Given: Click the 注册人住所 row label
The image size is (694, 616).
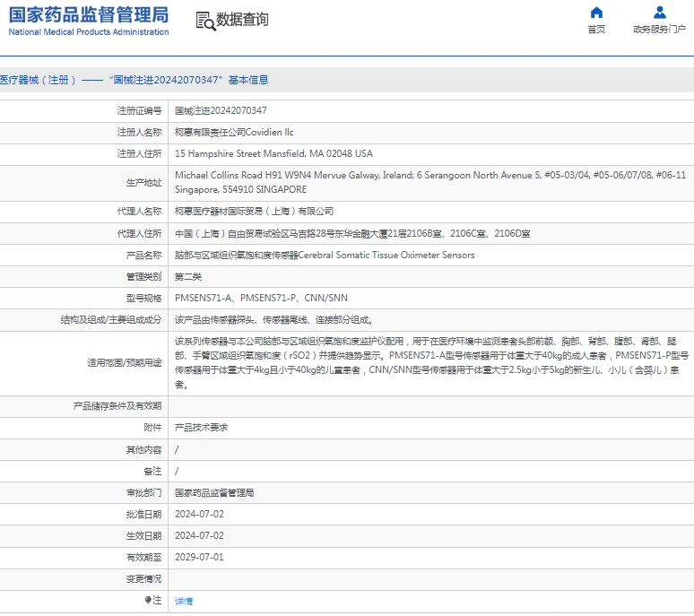Looking at the screenshot, I should [139, 154].
